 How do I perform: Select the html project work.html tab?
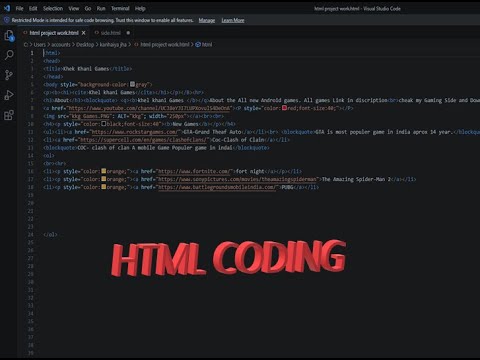(54, 33)
